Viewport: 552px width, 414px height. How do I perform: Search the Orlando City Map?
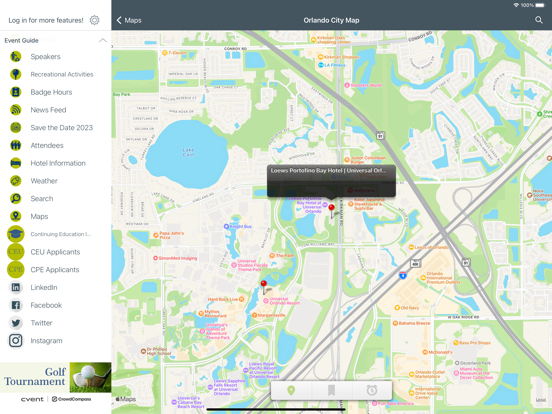(539, 20)
